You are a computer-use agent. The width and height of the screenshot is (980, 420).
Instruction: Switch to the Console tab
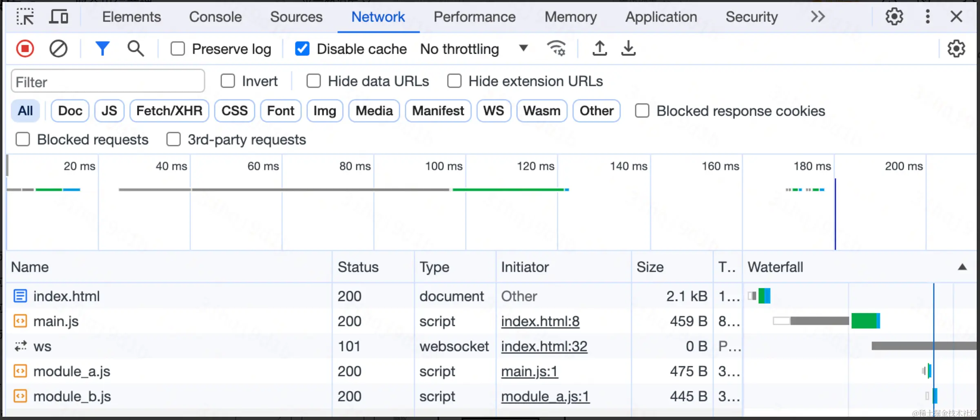click(x=215, y=17)
